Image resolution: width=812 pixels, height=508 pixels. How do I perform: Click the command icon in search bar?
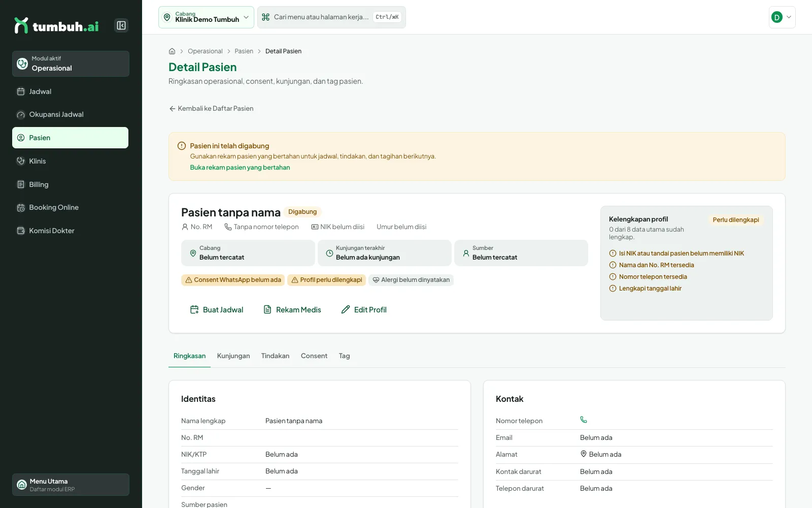265,17
